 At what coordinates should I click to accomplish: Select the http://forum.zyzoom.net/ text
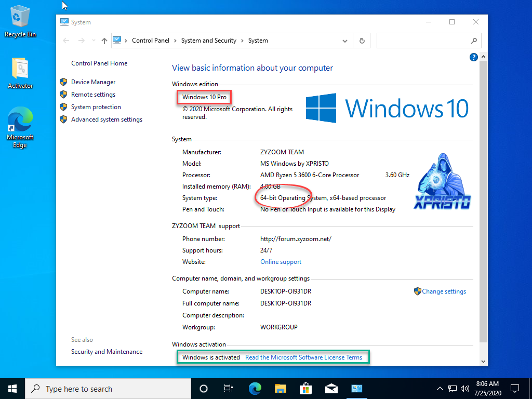coord(296,239)
